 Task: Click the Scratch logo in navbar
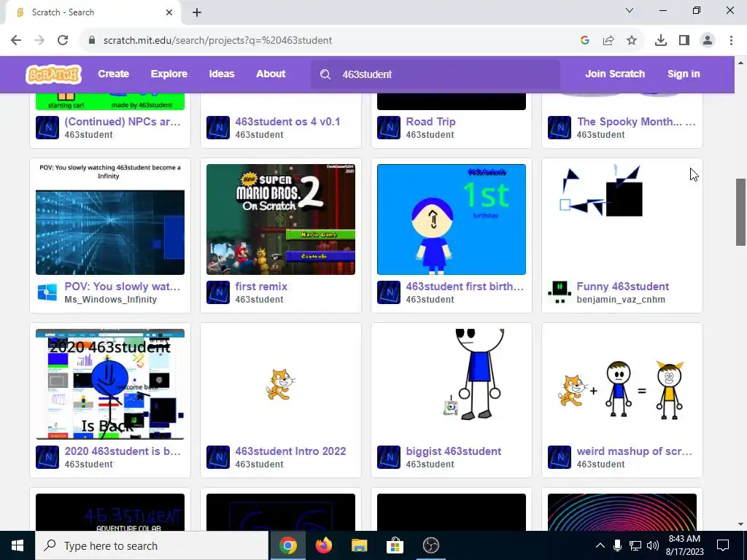point(53,74)
